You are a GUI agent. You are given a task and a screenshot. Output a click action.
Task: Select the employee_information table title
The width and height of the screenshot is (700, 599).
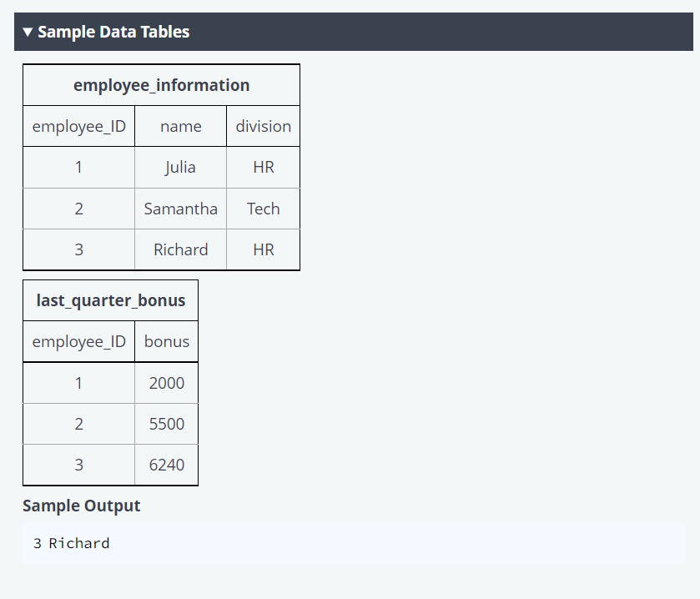(x=161, y=85)
